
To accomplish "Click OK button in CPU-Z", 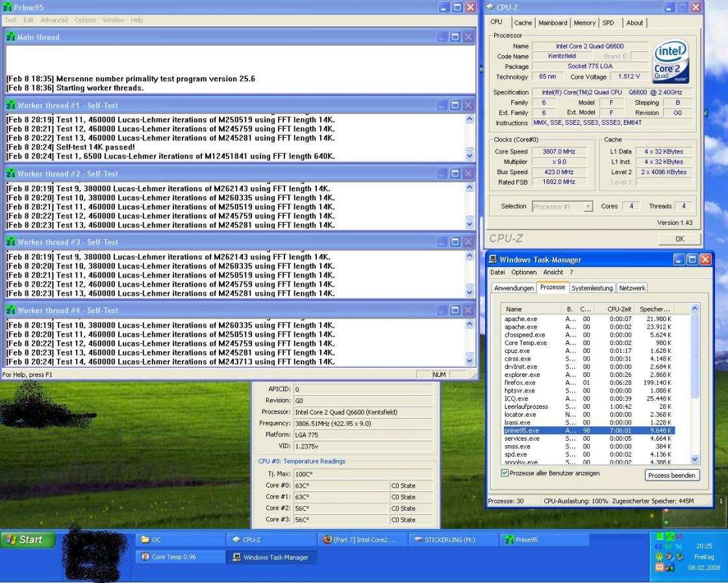I will click(679, 239).
